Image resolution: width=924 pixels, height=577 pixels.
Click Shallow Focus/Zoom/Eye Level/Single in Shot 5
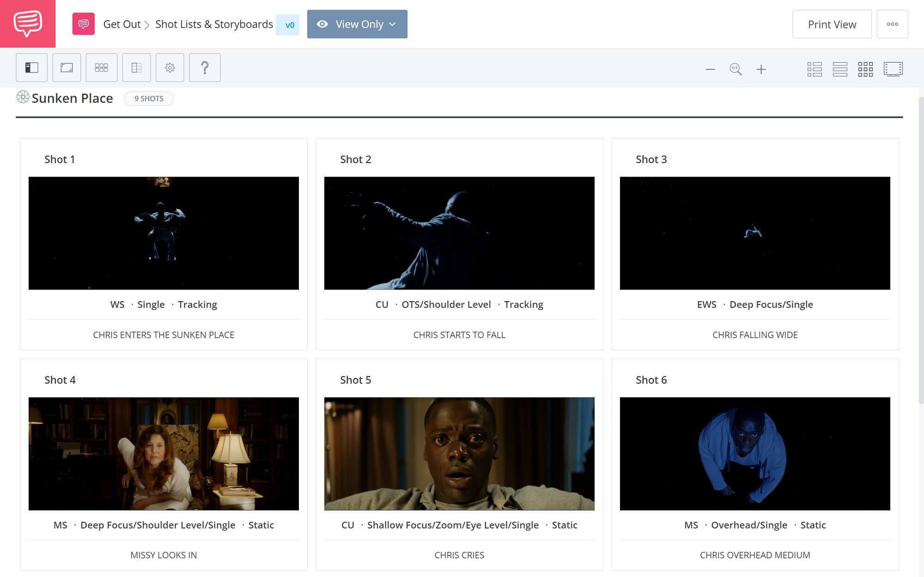(453, 525)
